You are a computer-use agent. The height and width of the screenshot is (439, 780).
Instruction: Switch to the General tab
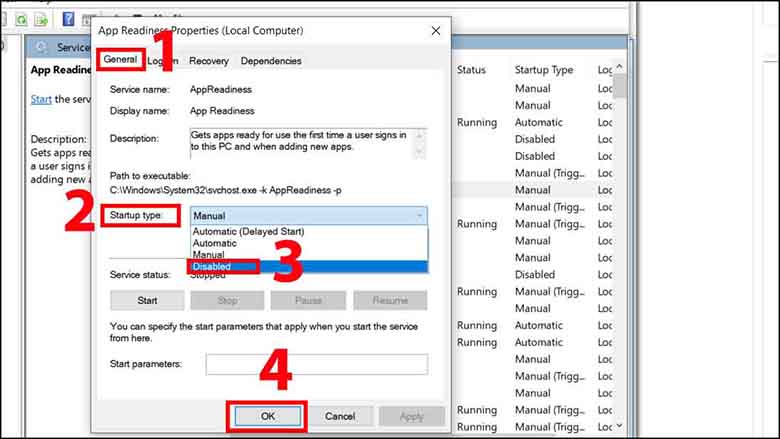[x=120, y=61]
